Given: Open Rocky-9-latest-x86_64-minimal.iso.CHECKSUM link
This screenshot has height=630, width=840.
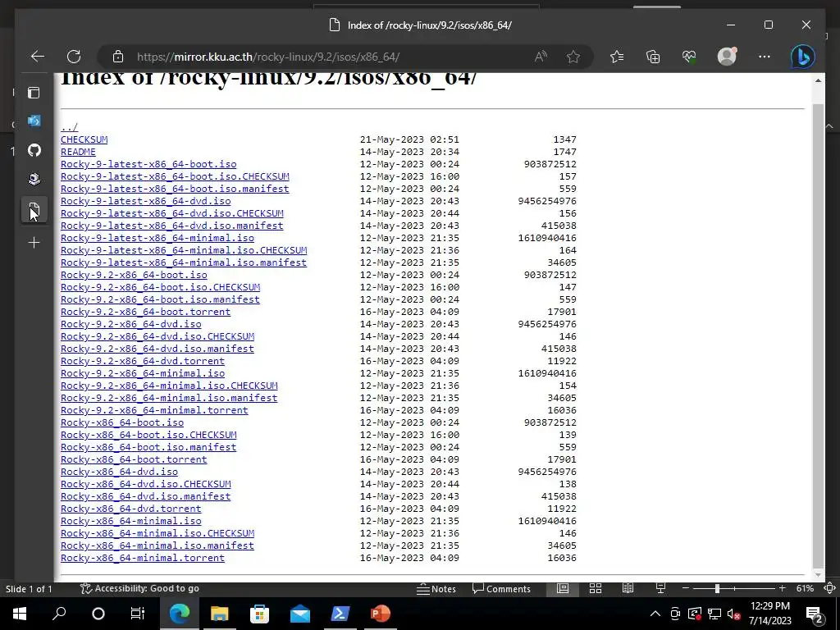Looking at the screenshot, I should [x=184, y=250].
